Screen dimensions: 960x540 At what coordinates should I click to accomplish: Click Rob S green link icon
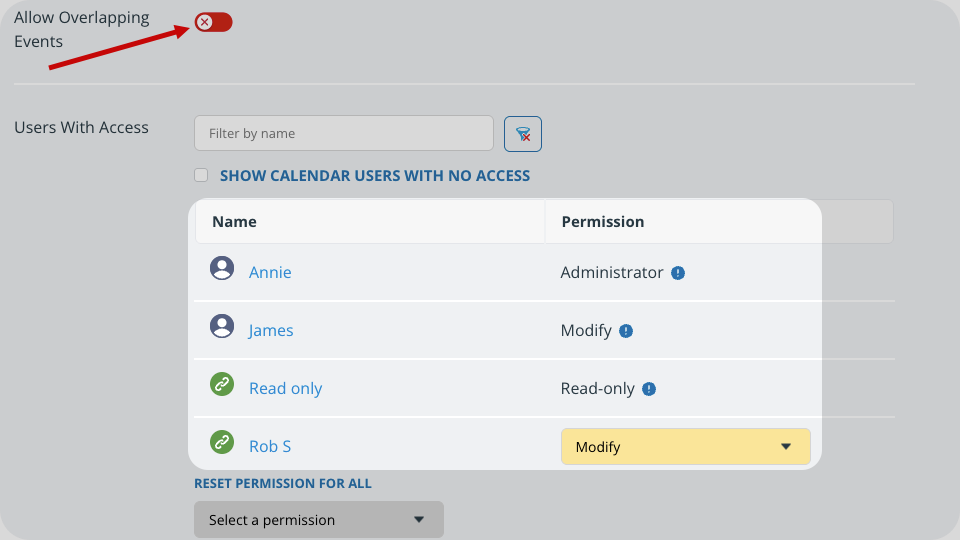click(x=222, y=442)
